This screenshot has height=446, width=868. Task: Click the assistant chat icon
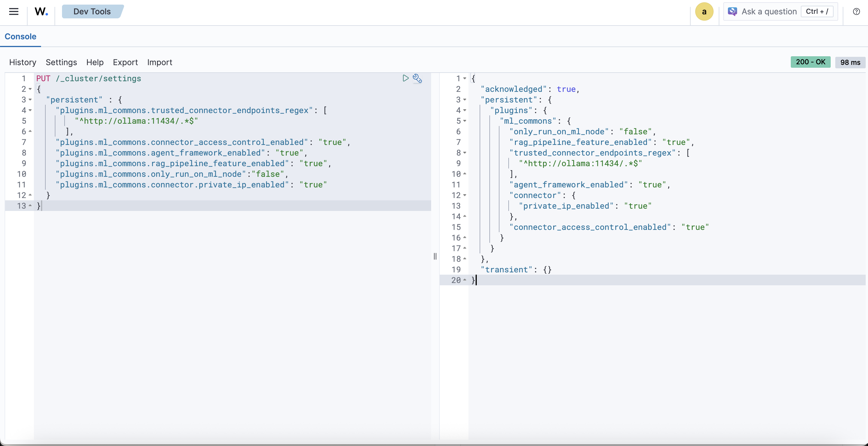tap(732, 11)
